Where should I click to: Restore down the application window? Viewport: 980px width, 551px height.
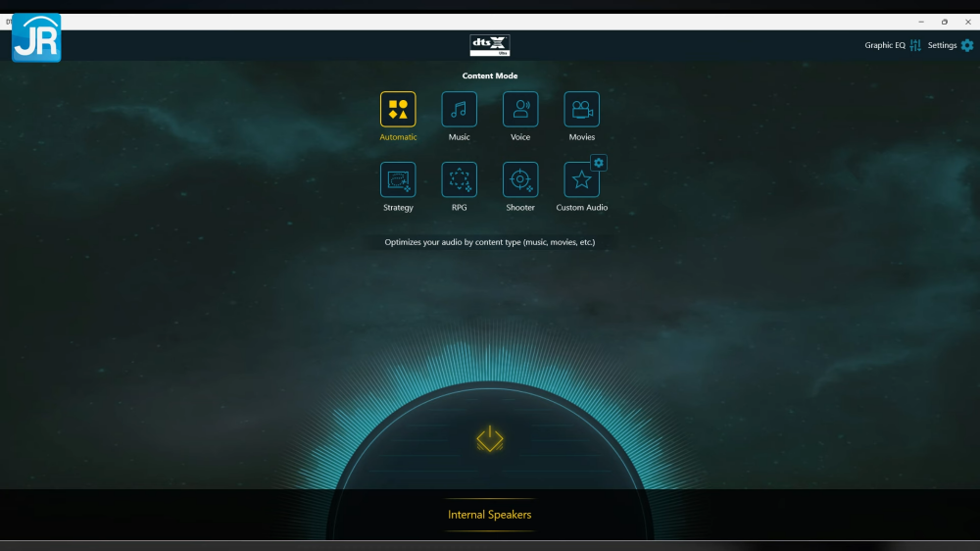pyautogui.click(x=945, y=22)
